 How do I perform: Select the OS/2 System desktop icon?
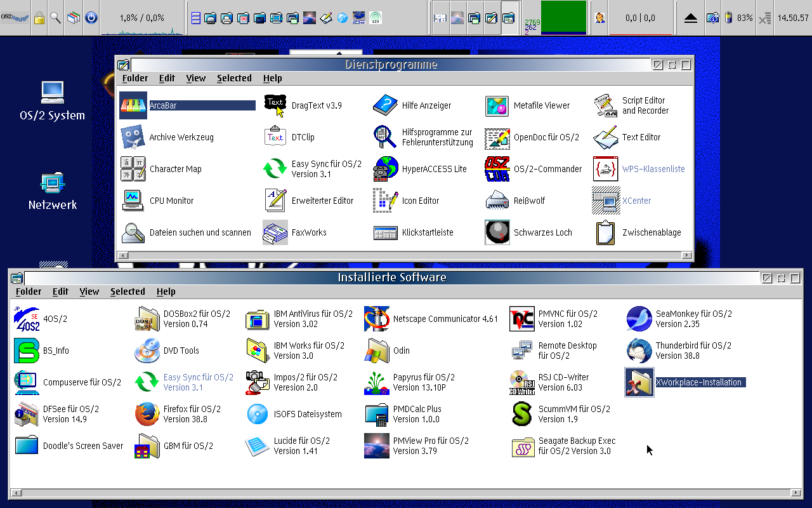[x=52, y=93]
